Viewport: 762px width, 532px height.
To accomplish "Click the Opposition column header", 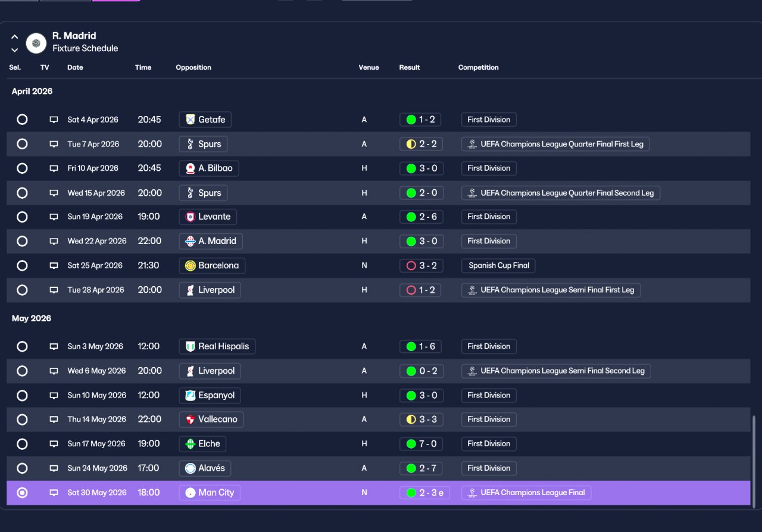I will pyautogui.click(x=193, y=67).
